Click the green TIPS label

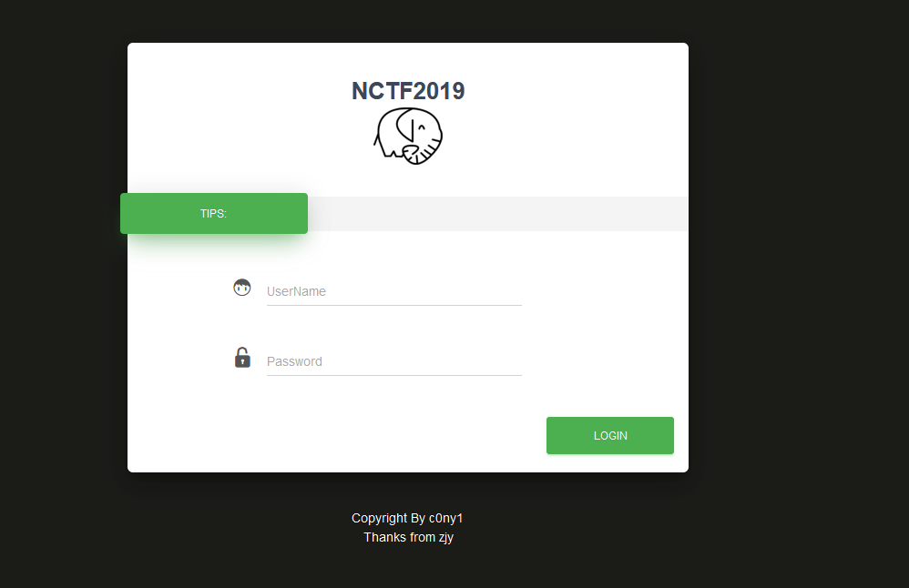click(x=214, y=214)
